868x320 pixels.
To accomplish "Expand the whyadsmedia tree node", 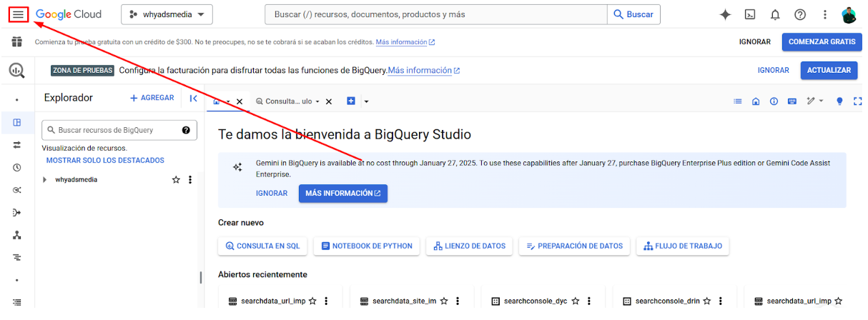I will point(45,180).
